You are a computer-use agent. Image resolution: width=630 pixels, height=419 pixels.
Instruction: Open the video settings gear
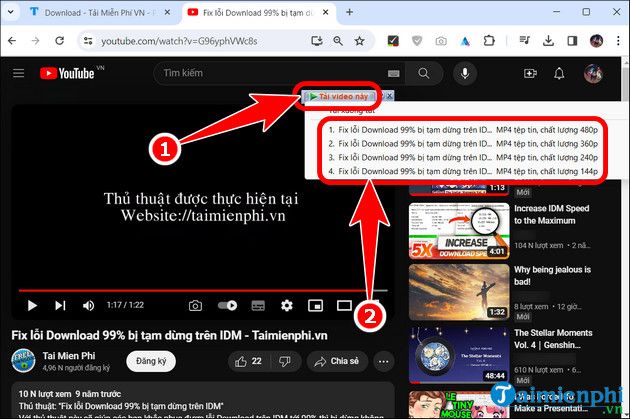pyautogui.click(x=286, y=306)
